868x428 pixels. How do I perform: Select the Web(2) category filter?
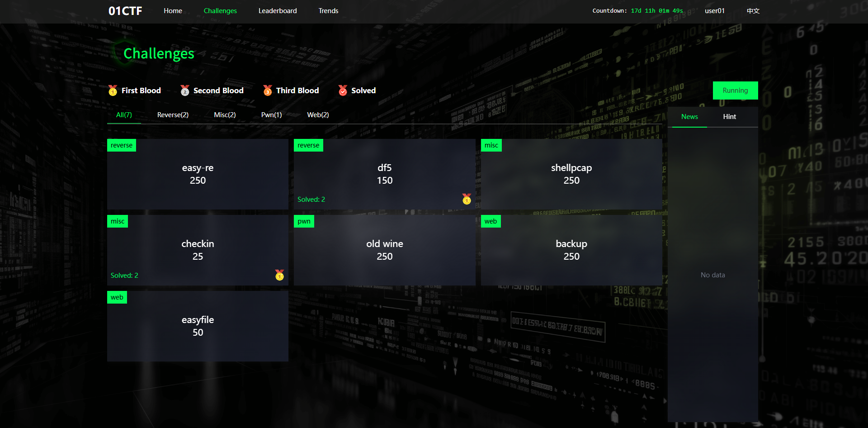click(317, 114)
